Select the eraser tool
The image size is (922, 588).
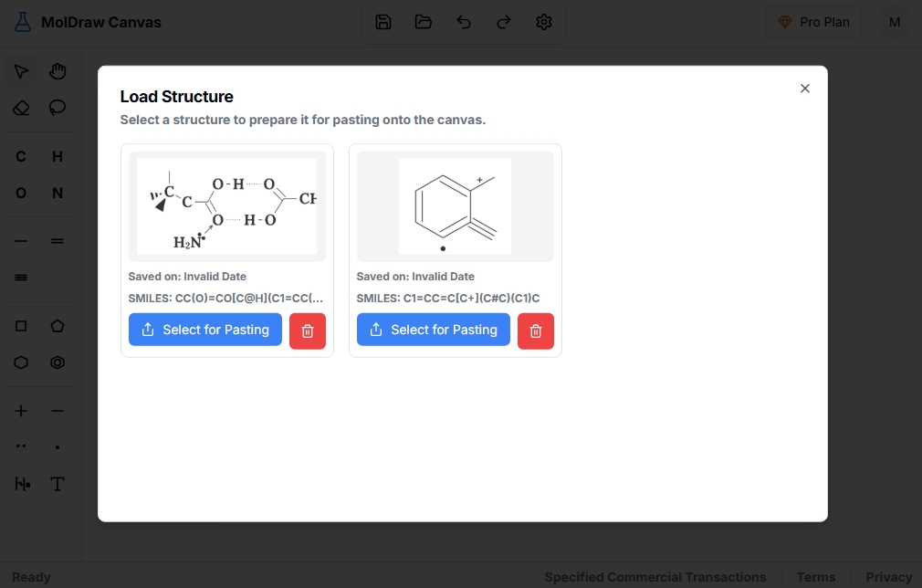[x=21, y=108]
